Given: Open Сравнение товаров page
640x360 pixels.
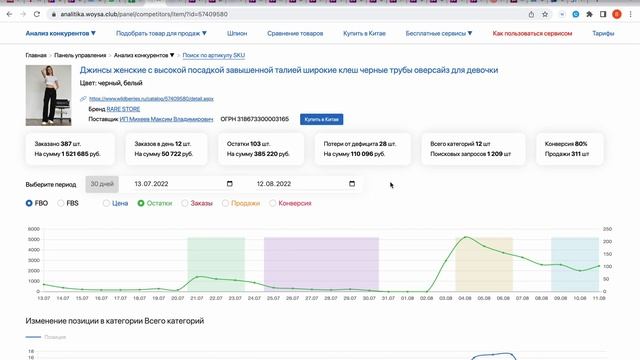Looking at the screenshot, I should tap(295, 33).
